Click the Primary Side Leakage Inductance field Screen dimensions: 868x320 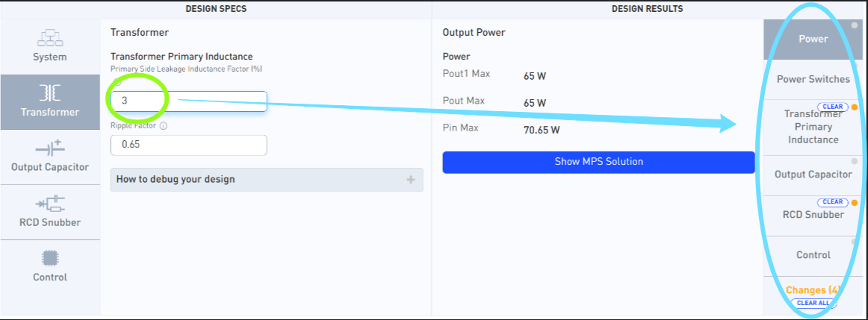click(x=188, y=101)
